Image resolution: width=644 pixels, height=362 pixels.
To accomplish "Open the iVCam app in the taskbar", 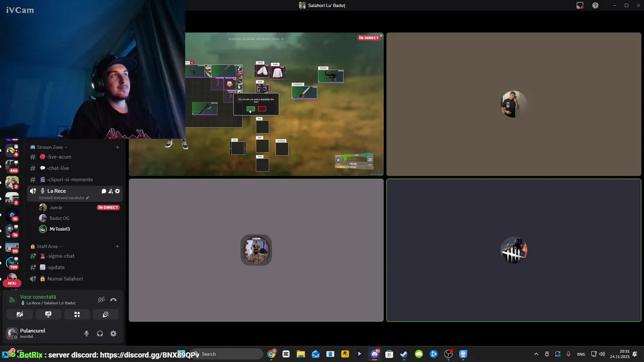I will pos(463,354).
